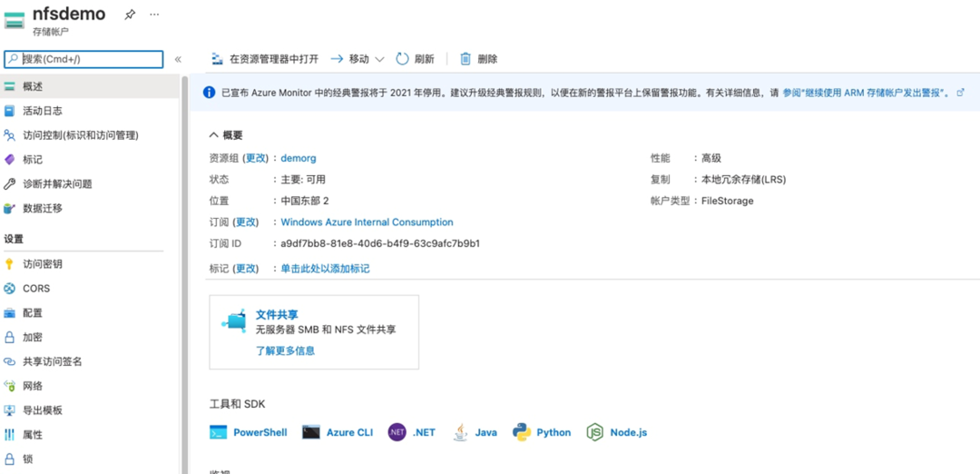Click the CORS icon

pyautogui.click(x=9, y=288)
